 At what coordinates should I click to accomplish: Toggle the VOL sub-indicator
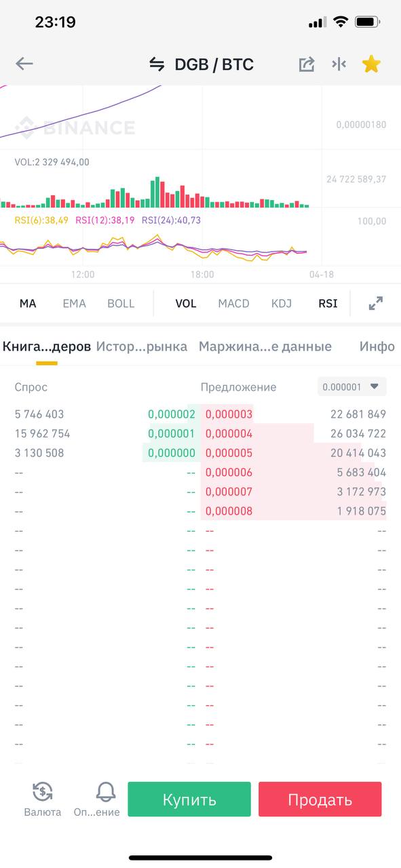(186, 303)
